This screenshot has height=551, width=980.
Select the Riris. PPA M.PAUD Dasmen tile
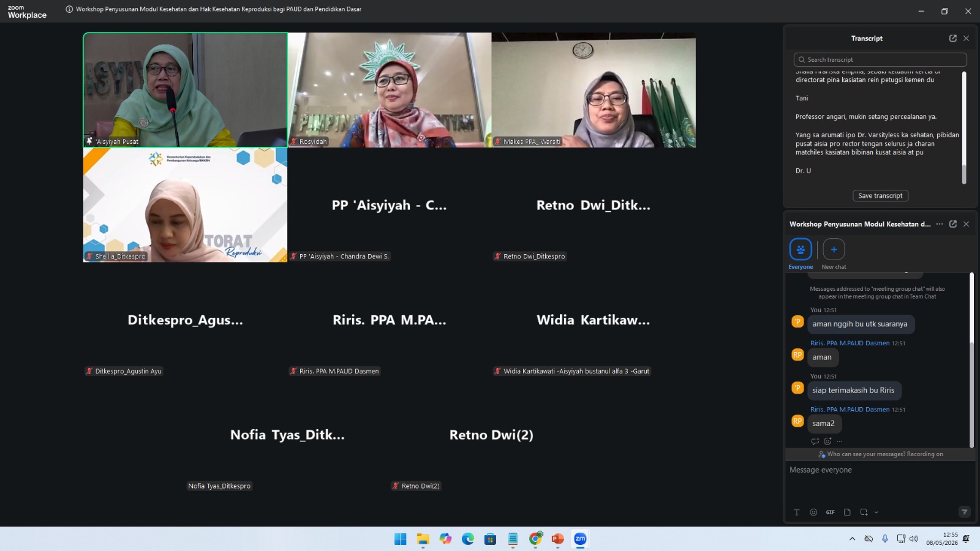coord(390,320)
